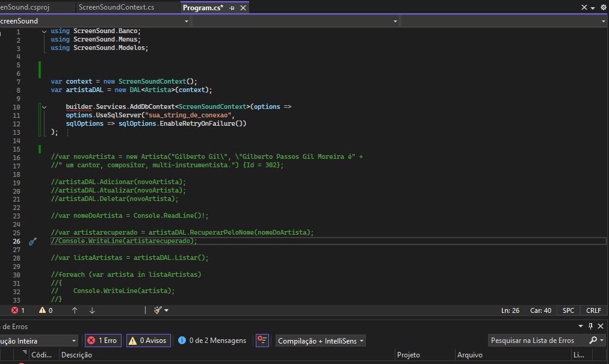Open the solution scope dropdown in Error List
The height and width of the screenshot is (364, 609).
(x=39, y=341)
